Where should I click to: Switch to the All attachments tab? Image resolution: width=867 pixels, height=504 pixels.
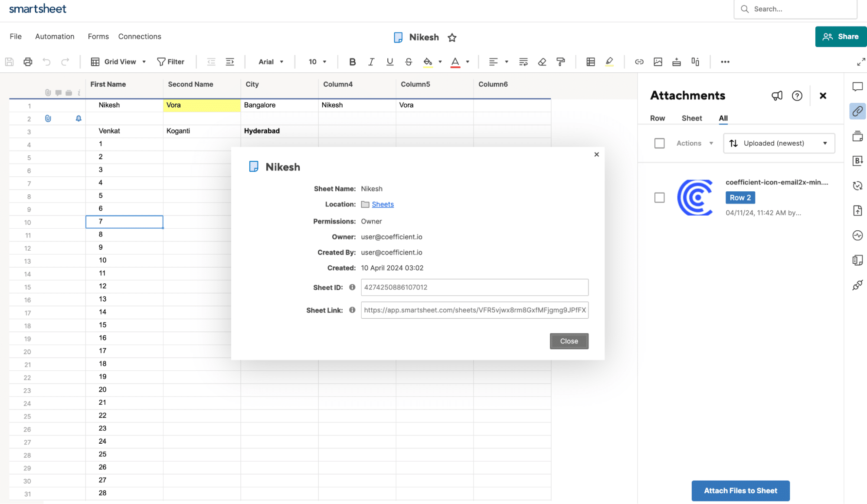[x=723, y=118]
